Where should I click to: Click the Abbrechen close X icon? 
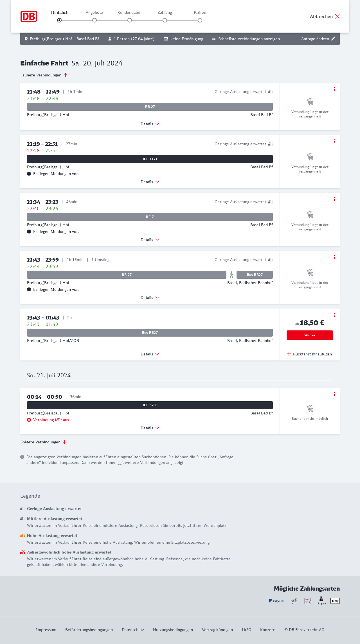337,16
